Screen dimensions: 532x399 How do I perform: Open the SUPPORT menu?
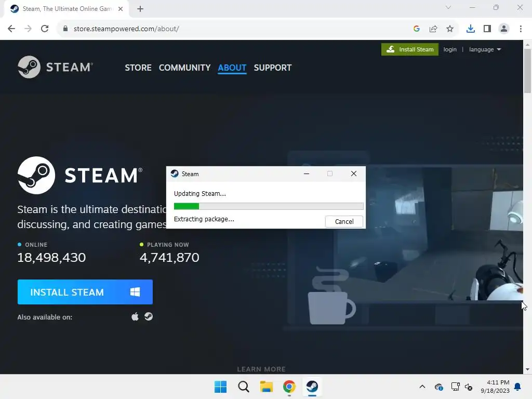(x=272, y=68)
